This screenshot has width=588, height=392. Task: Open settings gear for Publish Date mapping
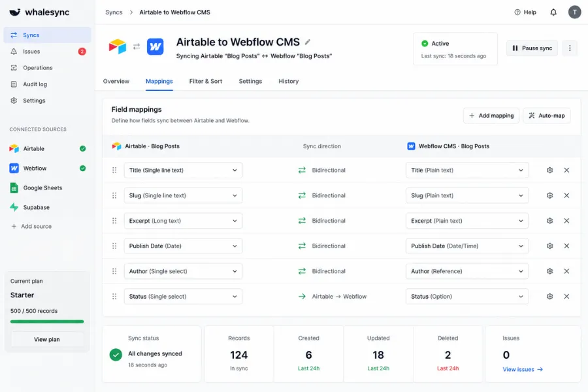549,246
